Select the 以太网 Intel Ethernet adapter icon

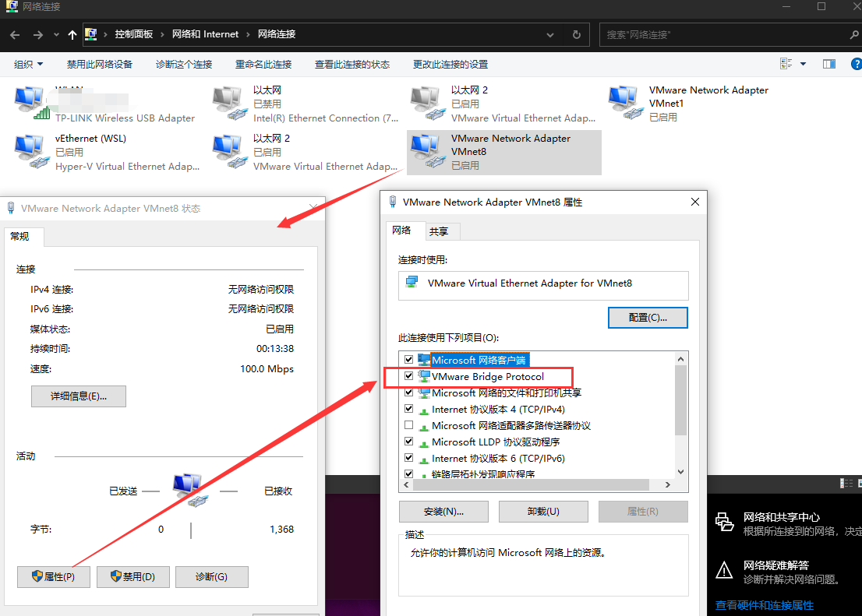230,103
